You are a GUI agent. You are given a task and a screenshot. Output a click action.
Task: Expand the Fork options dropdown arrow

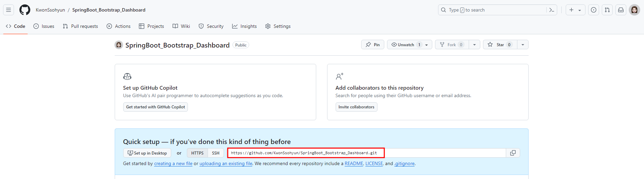pyautogui.click(x=474, y=44)
